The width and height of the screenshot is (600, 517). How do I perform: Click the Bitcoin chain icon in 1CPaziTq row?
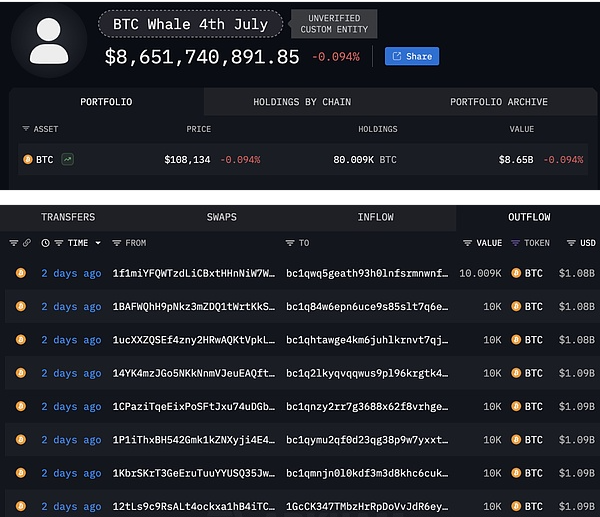point(21,406)
